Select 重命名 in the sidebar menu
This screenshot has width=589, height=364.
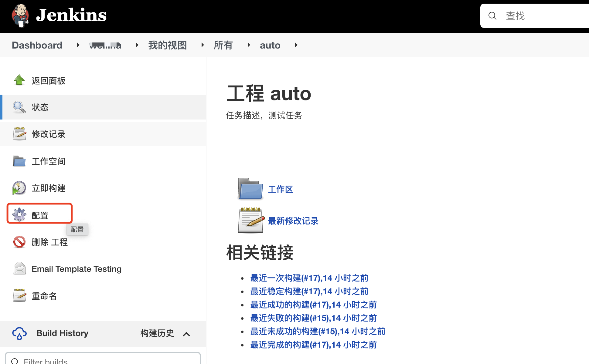click(44, 296)
